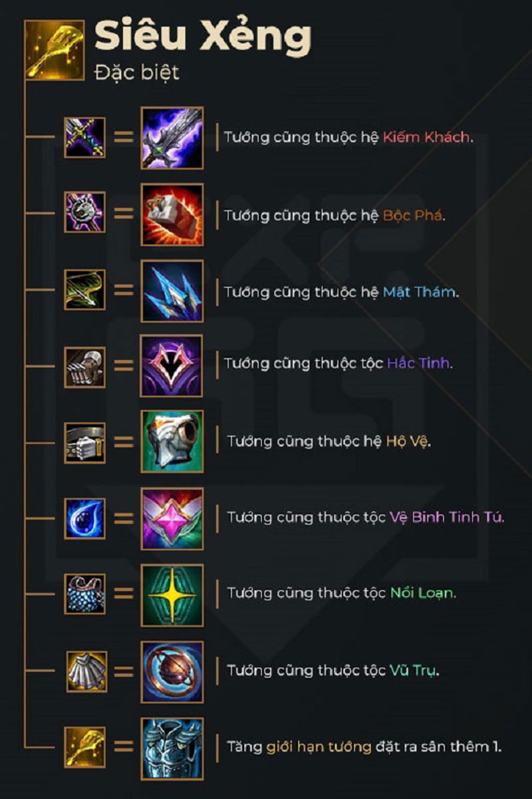Click the giant's belt component icon
The height and width of the screenshot is (799, 532).
[x=84, y=442]
